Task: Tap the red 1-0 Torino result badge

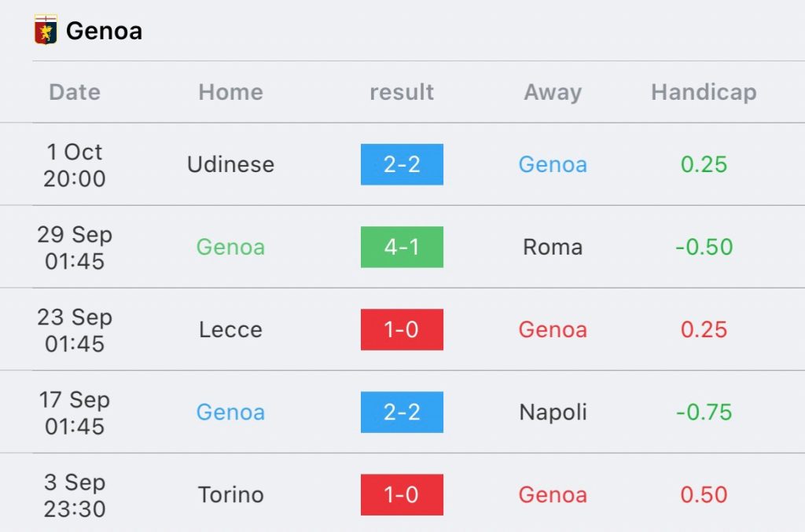Action: 402,494
